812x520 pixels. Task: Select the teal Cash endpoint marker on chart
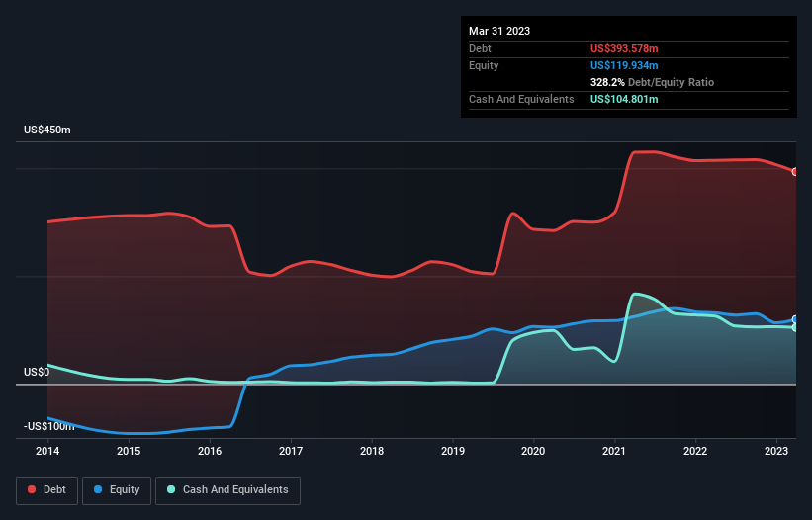click(x=795, y=327)
